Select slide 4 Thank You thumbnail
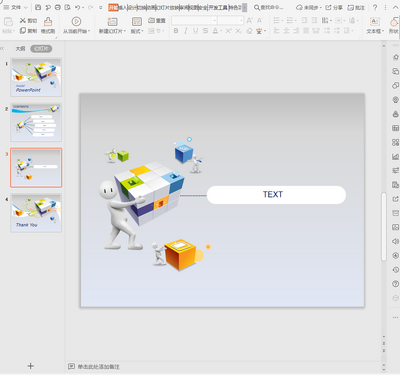Screen dimensions: 400x375 point(36,213)
